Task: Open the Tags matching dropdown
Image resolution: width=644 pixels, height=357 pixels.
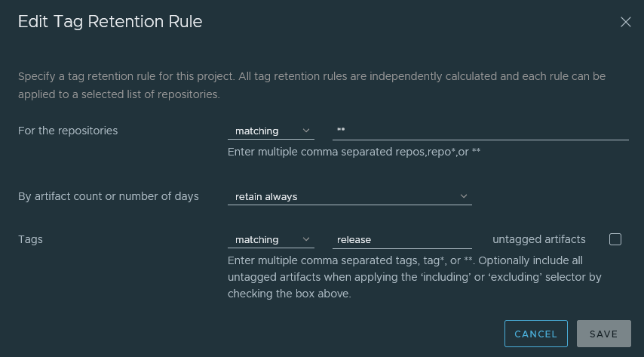Action: click(x=270, y=240)
